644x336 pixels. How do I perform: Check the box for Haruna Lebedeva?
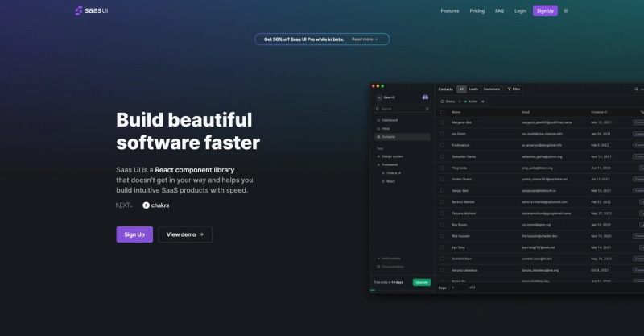[x=442, y=270]
